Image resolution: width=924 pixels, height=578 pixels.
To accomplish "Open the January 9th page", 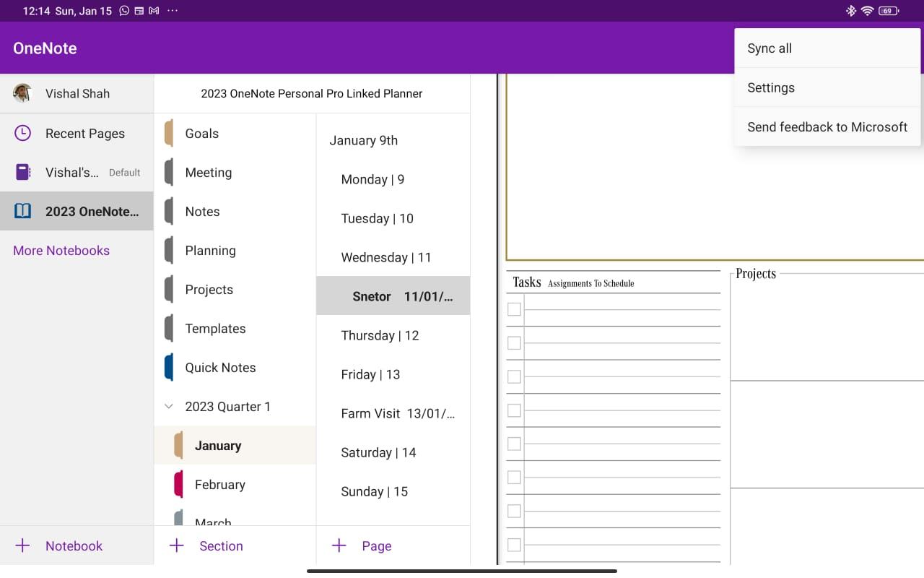I will point(393,140).
